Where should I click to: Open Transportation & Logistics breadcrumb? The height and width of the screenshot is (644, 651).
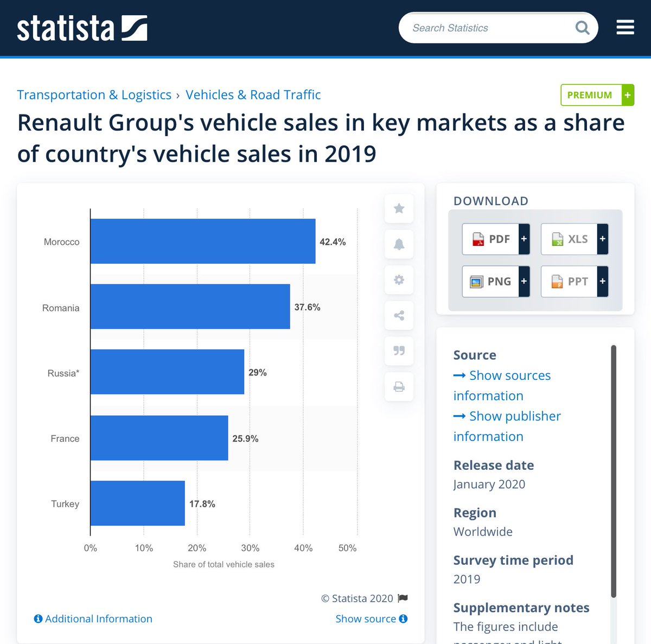(x=94, y=95)
